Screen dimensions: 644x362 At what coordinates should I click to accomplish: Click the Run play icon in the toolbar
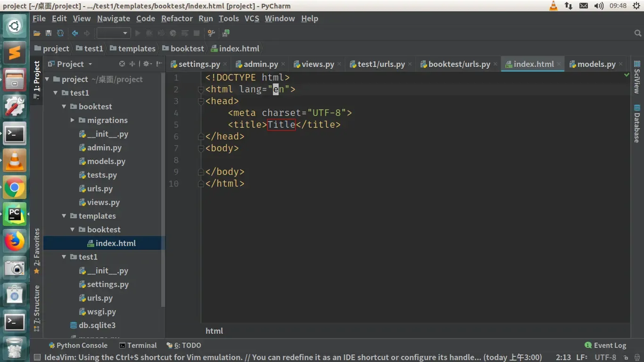138,33
